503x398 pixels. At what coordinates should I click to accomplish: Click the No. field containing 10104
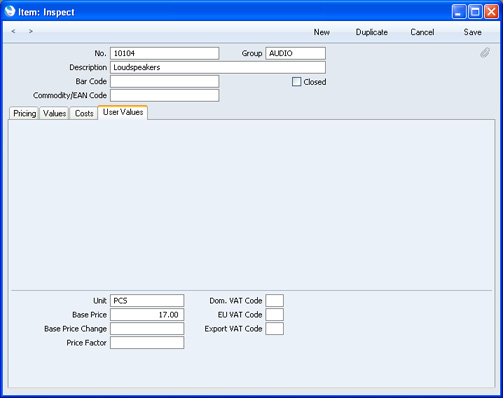[165, 53]
